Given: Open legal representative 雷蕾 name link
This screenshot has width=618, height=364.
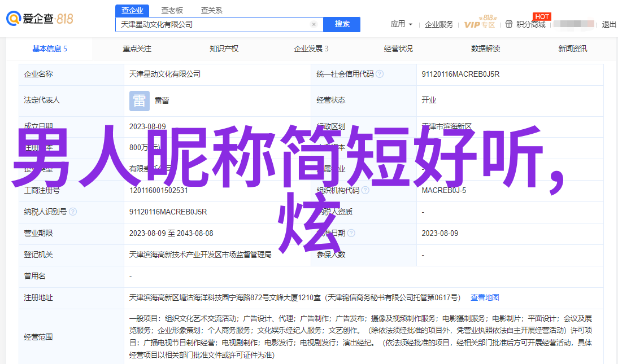Looking at the screenshot, I should pos(162,100).
